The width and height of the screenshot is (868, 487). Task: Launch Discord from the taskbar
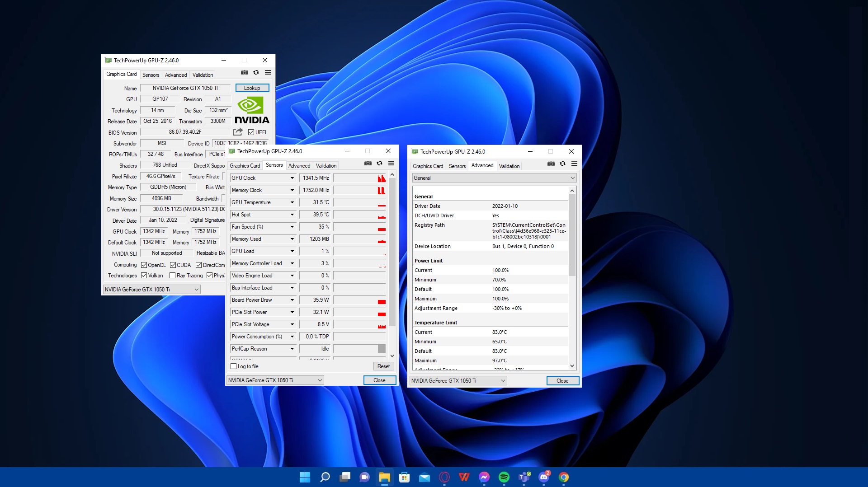542,476
